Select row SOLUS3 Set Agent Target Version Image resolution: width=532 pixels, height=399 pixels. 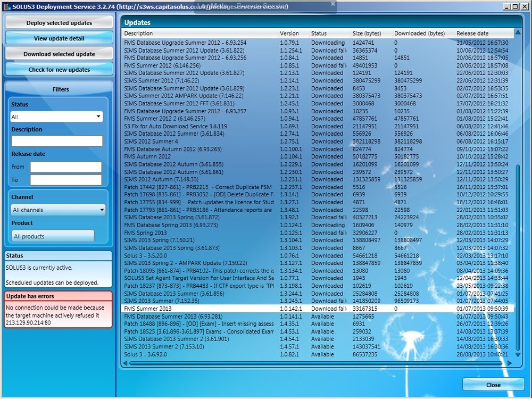(318, 278)
